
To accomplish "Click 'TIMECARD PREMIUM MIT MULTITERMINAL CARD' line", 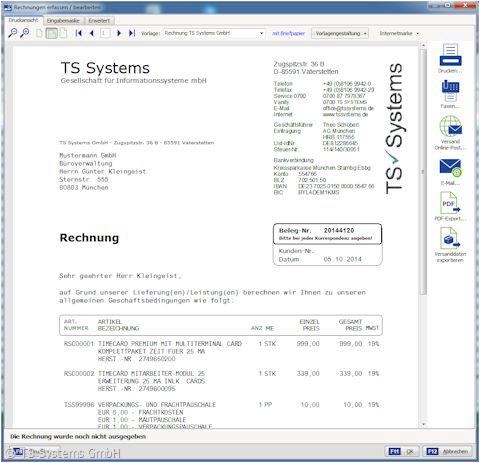I will coord(170,344).
